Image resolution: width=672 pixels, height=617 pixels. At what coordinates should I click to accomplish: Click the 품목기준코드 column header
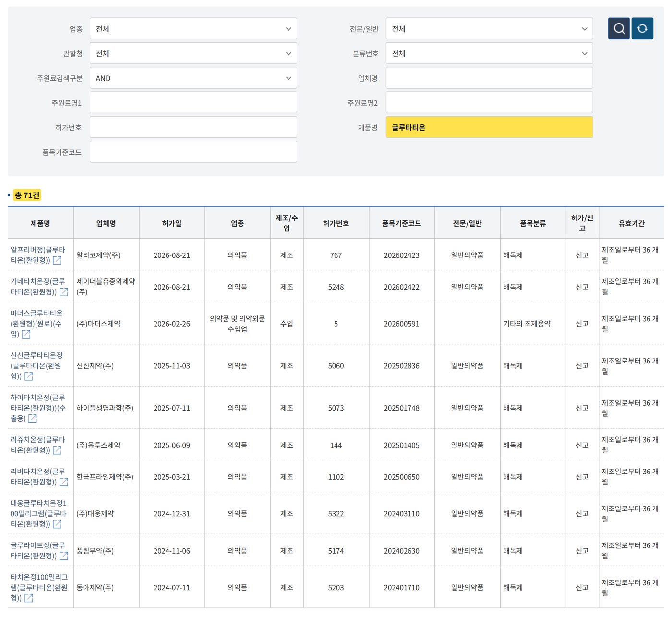(402, 223)
